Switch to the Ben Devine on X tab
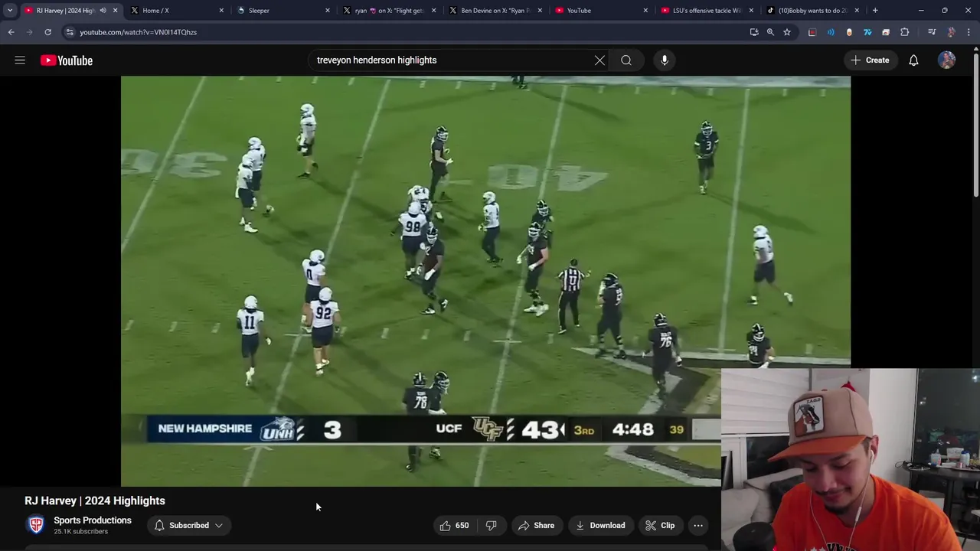The image size is (980, 551). (x=495, y=11)
